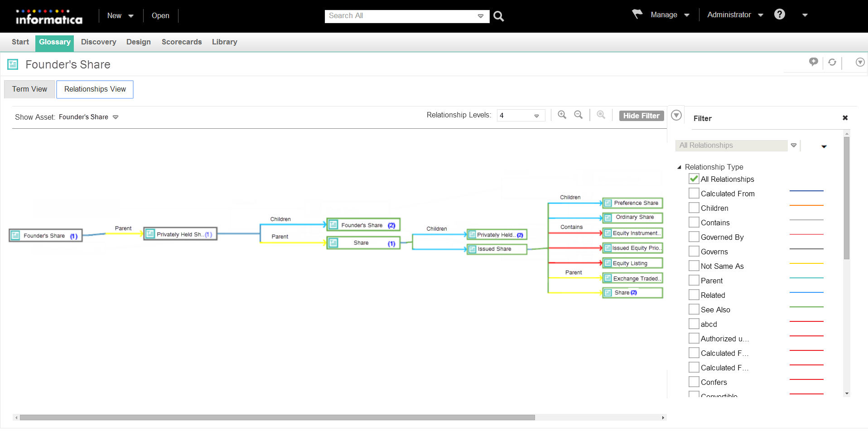Check the Children checkbox

tap(694, 208)
